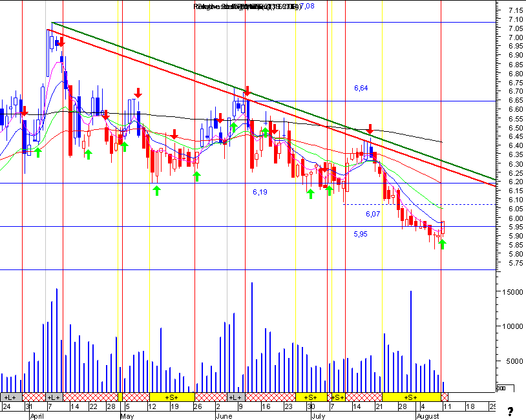Select the 7,08 high label at top

click(308, 6)
